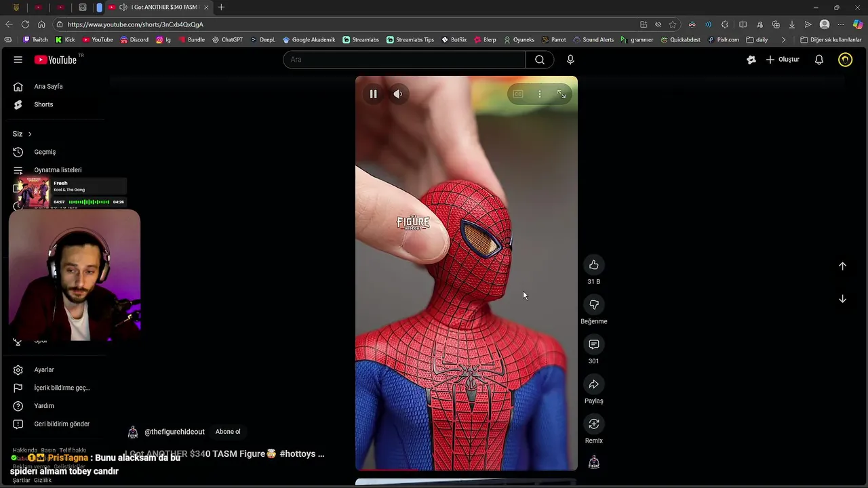Open the Discord bookmark

click(134, 40)
